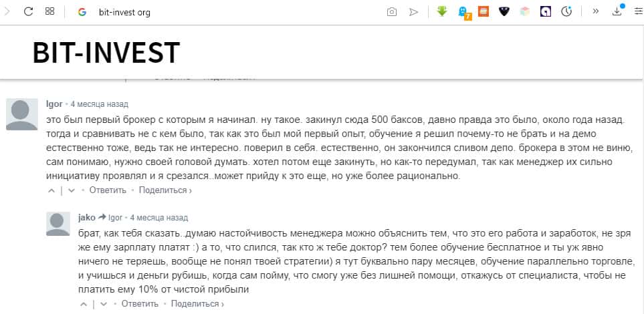The width and height of the screenshot is (644, 314).
Task: Downvote Igor's comment
Action: [x=72, y=191]
